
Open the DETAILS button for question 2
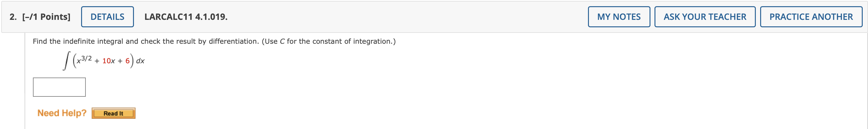107,17
